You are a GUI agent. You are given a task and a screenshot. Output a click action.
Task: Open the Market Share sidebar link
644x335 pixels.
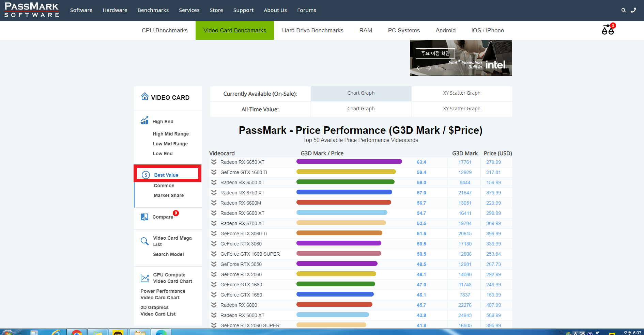[169, 195]
